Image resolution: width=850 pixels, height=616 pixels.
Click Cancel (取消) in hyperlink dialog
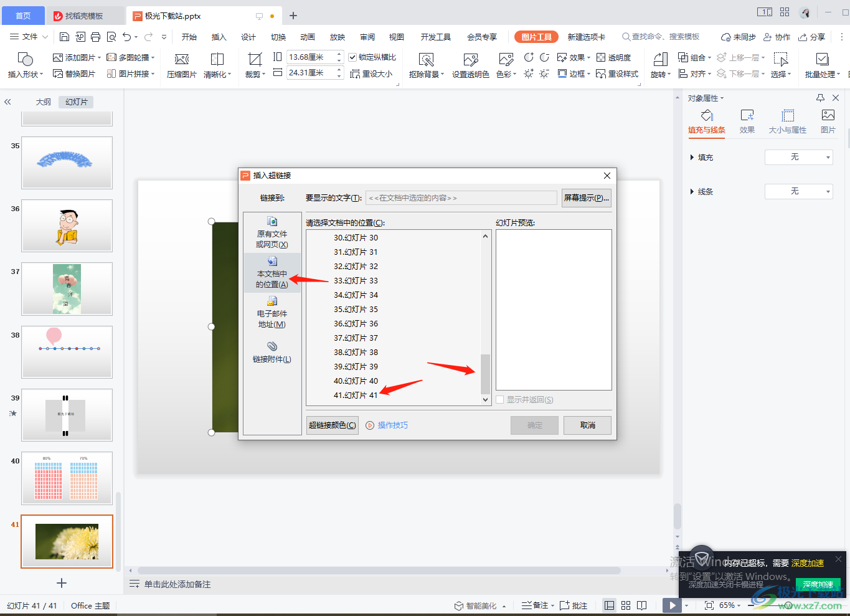(587, 425)
